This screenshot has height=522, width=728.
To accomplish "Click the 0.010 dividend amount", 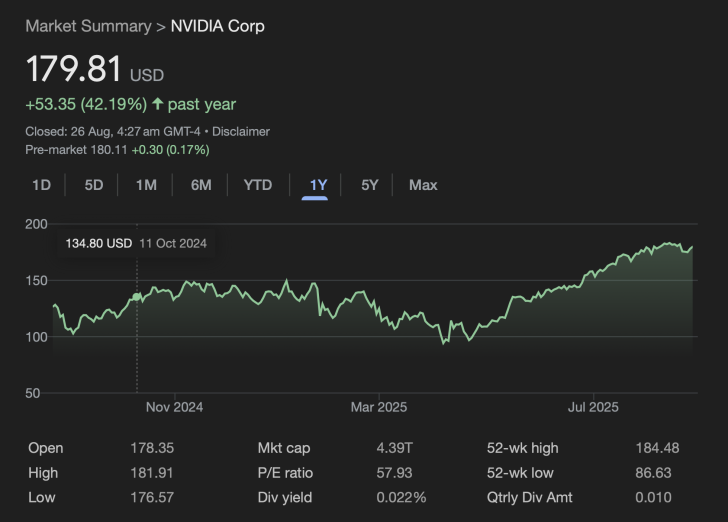I will (x=653, y=497).
